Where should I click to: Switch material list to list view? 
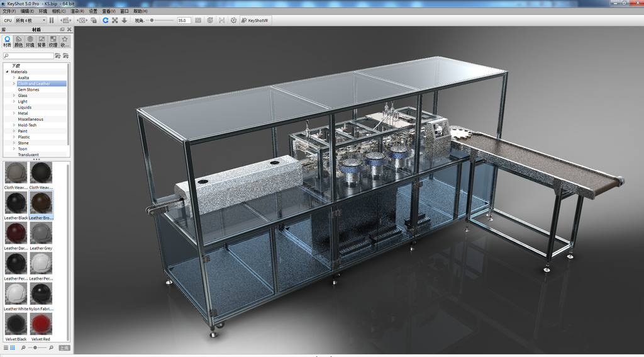tap(6, 348)
